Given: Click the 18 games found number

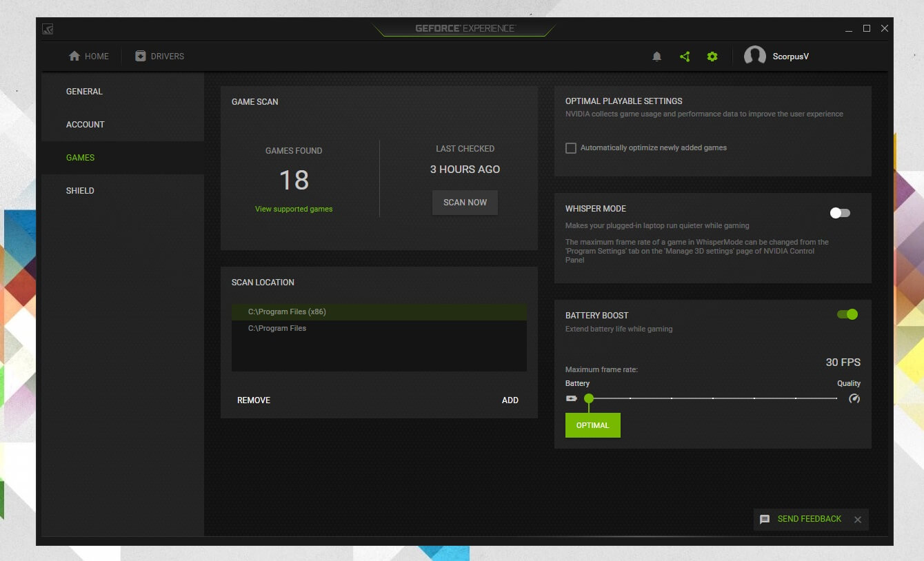Looking at the screenshot, I should point(294,181).
